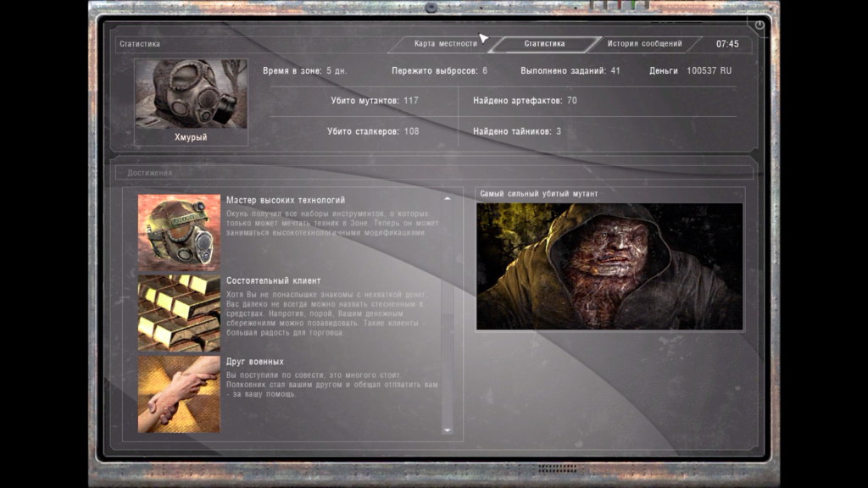Viewport: 868px width, 488px height.
Task: Click the Статистика title at the panel's left
Action: [140, 44]
